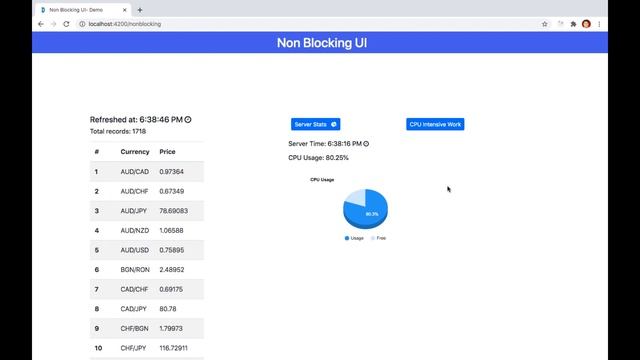Select the AUD/CAD currency cell
Viewport: 640px width, 360px height.
click(135, 171)
